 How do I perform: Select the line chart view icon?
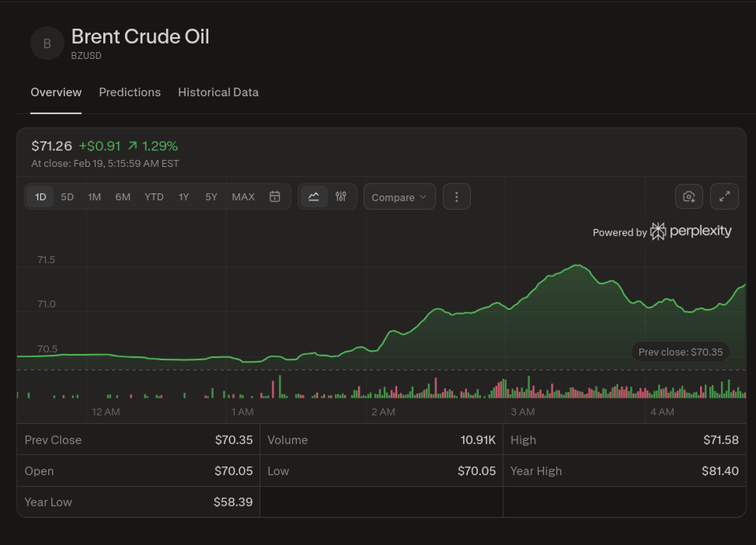(313, 197)
